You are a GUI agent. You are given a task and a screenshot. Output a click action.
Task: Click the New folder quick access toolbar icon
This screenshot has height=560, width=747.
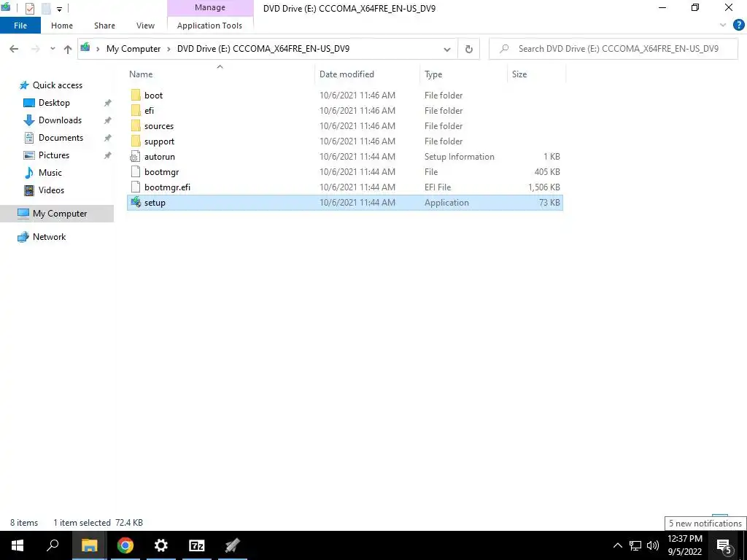tap(46, 9)
